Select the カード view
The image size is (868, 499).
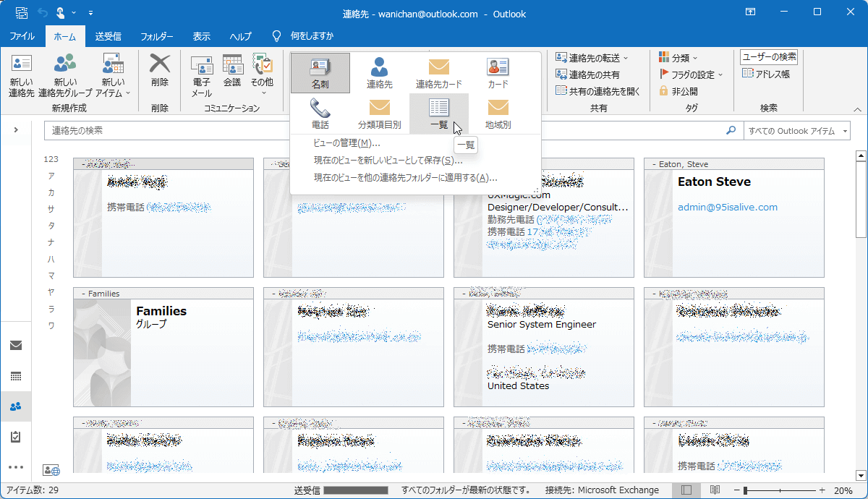tap(498, 73)
